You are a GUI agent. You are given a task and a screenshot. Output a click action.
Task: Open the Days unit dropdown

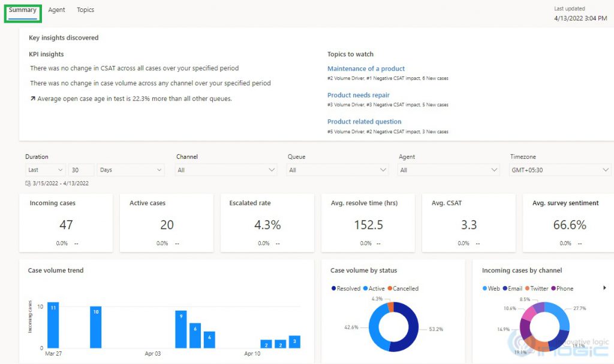pyautogui.click(x=130, y=170)
